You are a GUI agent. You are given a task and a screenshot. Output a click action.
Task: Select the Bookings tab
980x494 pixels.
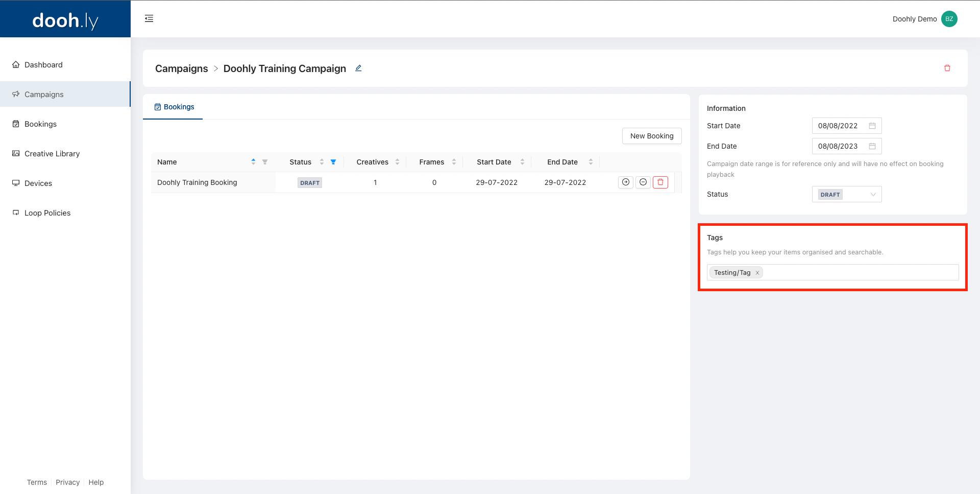pyautogui.click(x=174, y=107)
